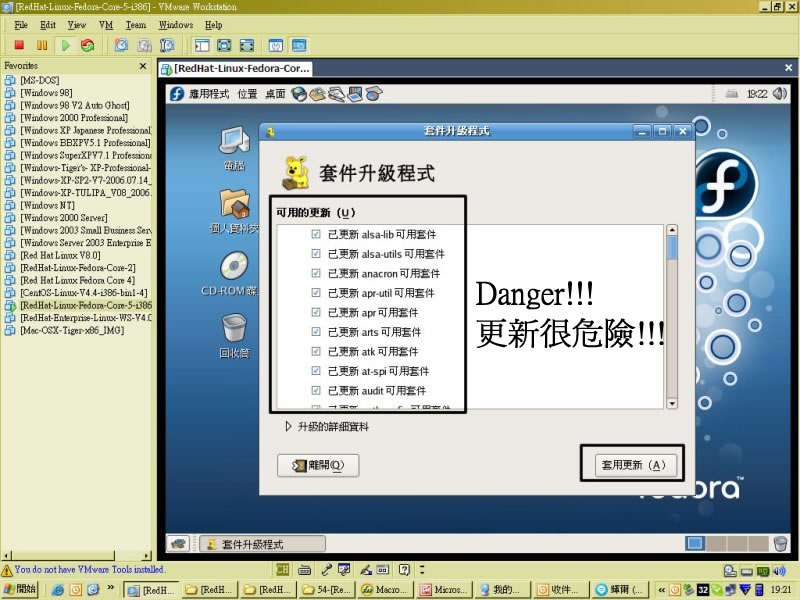Open the 桌面 desktop menu in Fedora panel
800x600 pixels.
(276, 94)
